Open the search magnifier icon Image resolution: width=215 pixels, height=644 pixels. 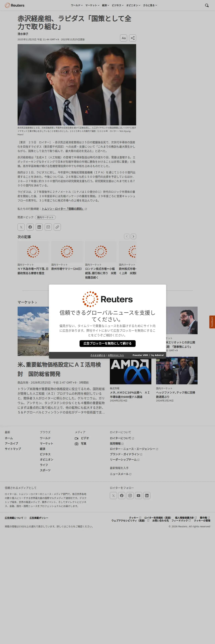click(207, 5)
